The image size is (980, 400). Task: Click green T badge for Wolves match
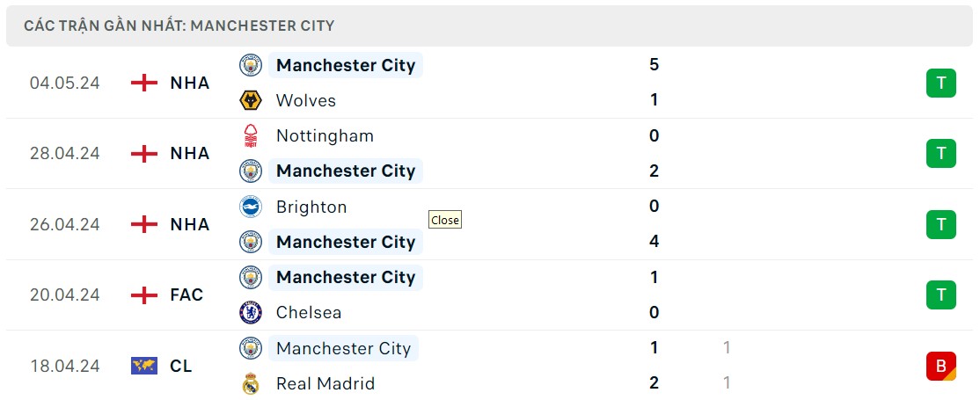[940, 83]
